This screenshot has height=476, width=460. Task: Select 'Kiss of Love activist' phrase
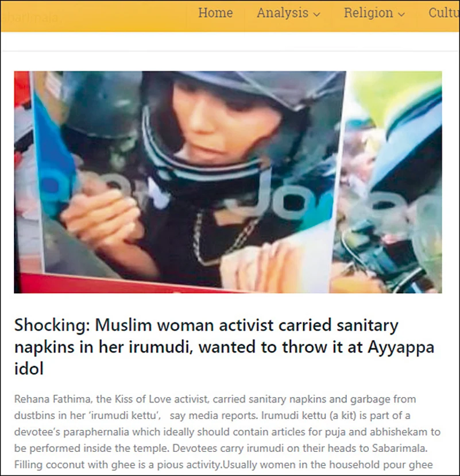[x=162, y=399]
